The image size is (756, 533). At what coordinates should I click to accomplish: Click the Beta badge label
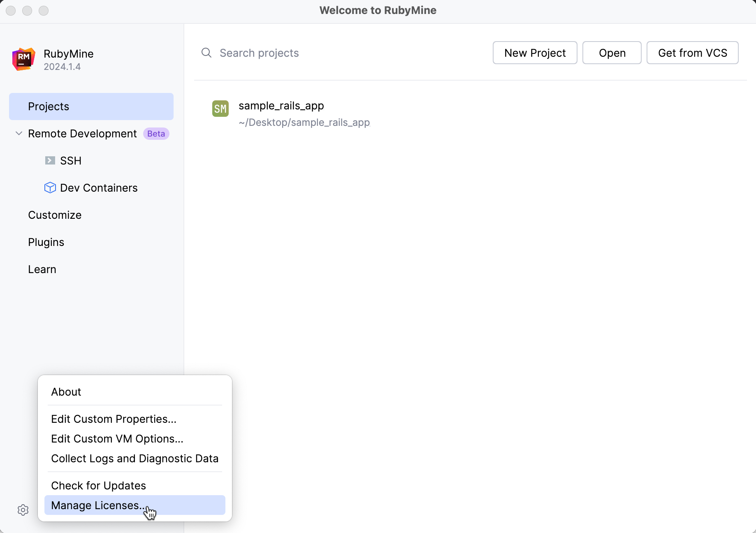click(156, 134)
